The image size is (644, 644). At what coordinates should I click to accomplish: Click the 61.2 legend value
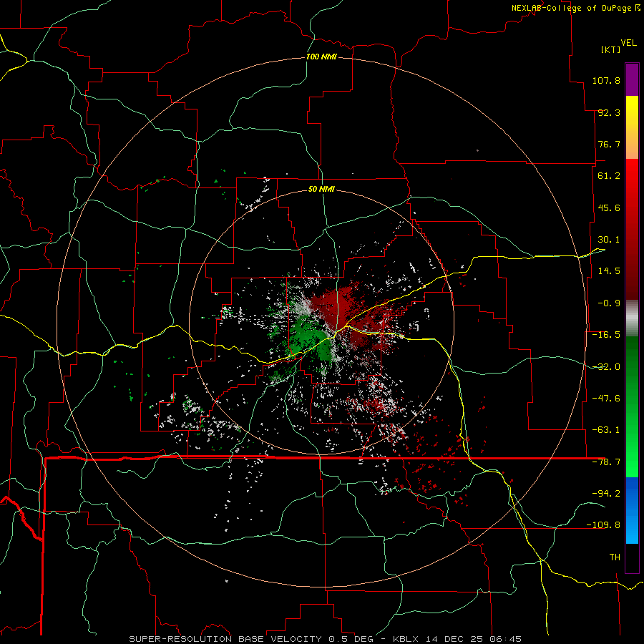609,176
